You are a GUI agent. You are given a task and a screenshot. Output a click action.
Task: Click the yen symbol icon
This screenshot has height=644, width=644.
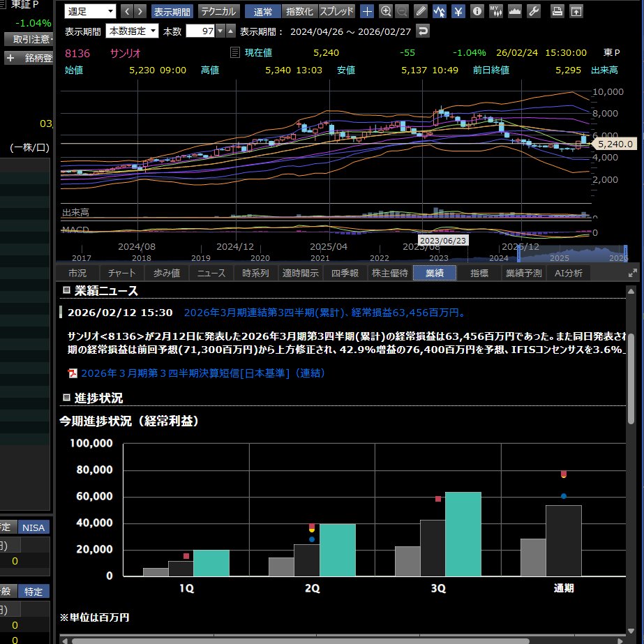(x=458, y=11)
